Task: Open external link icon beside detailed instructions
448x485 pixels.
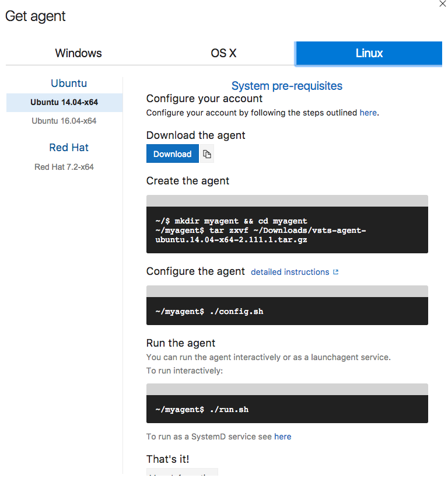Action: click(336, 272)
